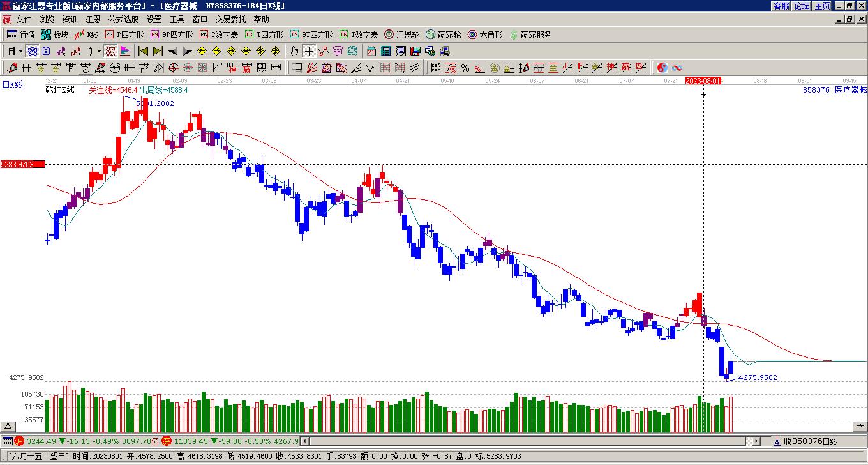Click the grid icon in the status bar
The height and width of the screenshot is (465, 868).
tap(7, 441)
